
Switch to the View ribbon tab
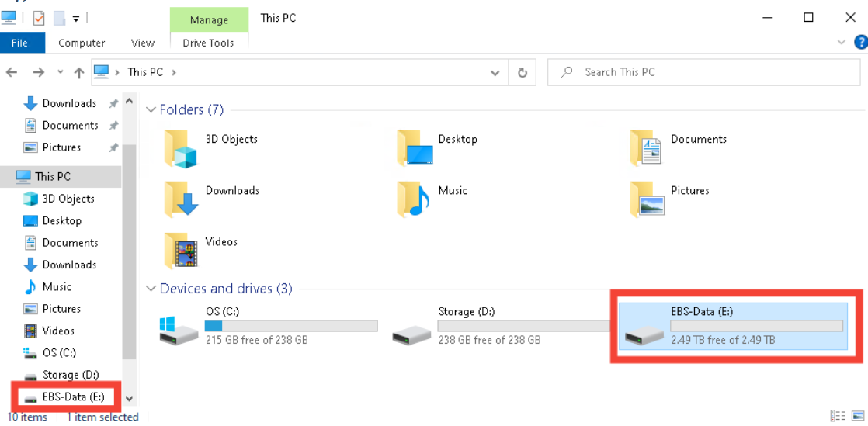[143, 43]
